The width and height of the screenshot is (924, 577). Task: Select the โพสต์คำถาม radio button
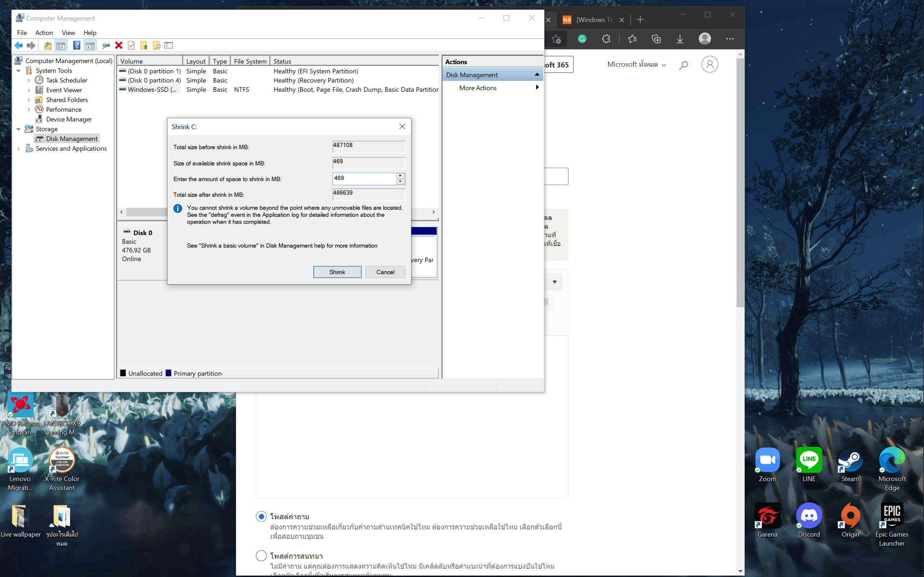pyautogui.click(x=261, y=516)
